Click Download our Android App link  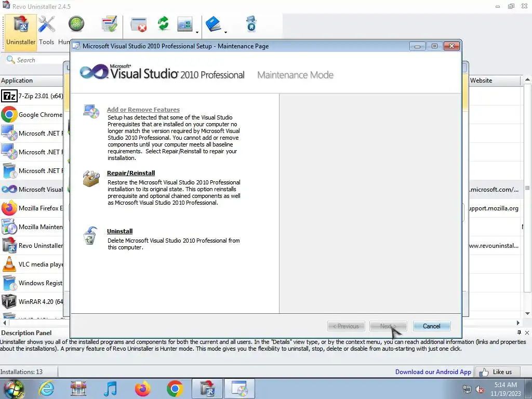(x=433, y=372)
